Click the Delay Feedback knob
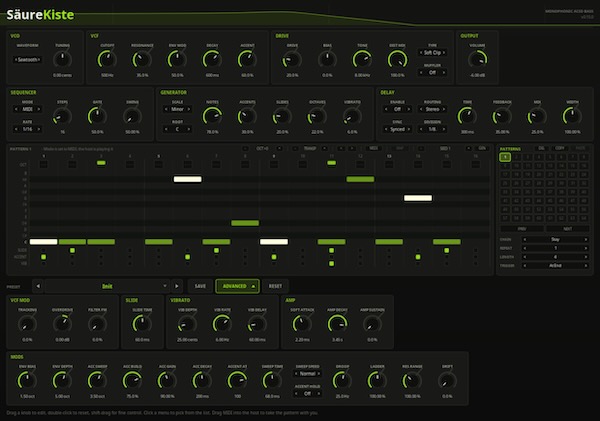Screen dimensions: 600x421 (x=502, y=116)
